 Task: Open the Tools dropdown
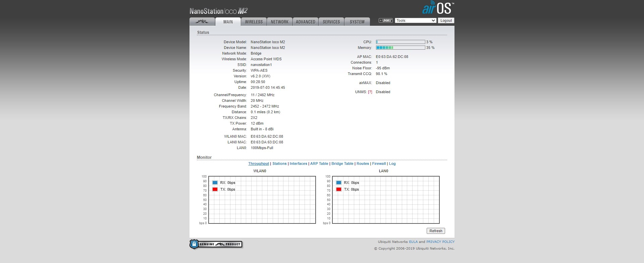pos(416,20)
